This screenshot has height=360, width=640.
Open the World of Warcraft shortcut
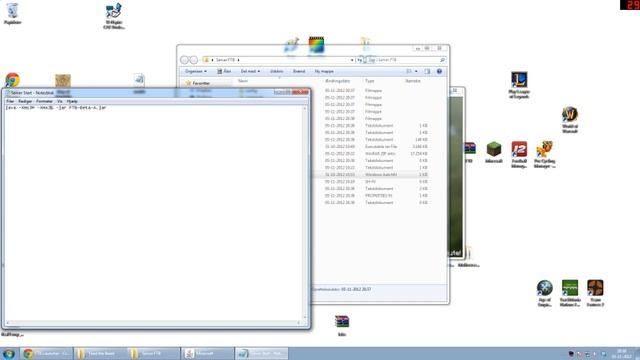tap(570, 120)
